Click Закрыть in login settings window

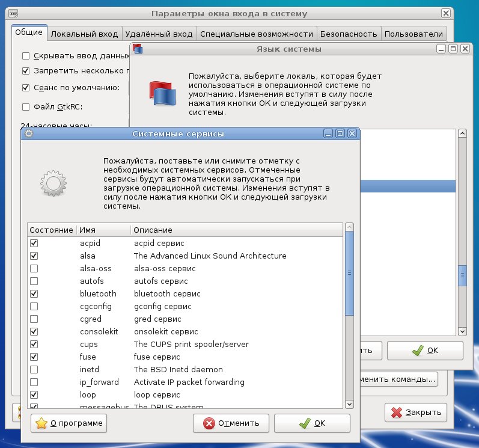[x=416, y=413]
